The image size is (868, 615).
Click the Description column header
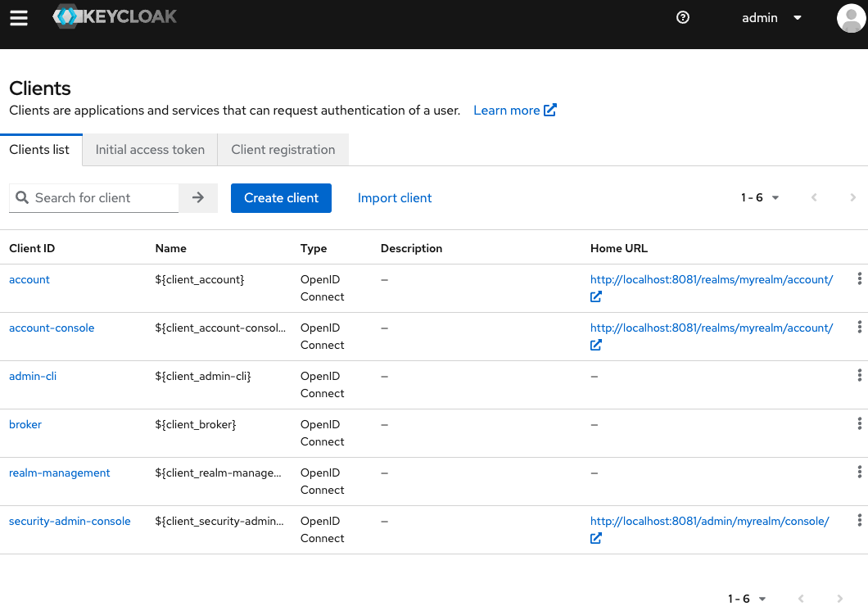(411, 249)
